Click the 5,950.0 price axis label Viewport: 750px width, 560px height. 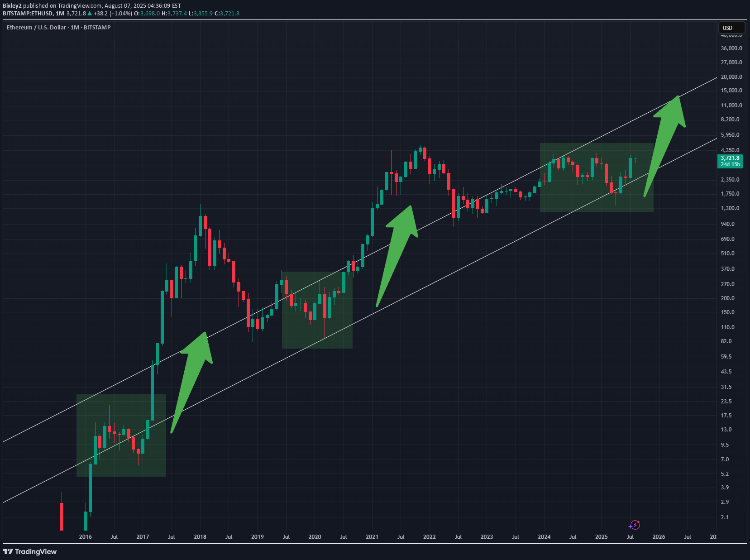click(730, 135)
